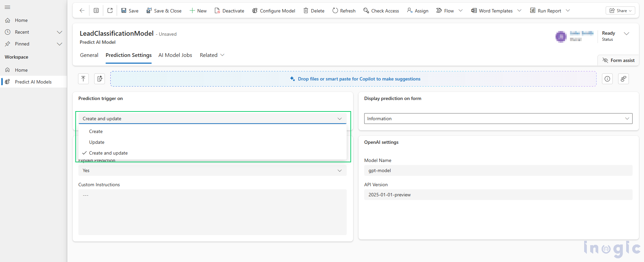Click the information circle icon

pyautogui.click(x=607, y=79)
